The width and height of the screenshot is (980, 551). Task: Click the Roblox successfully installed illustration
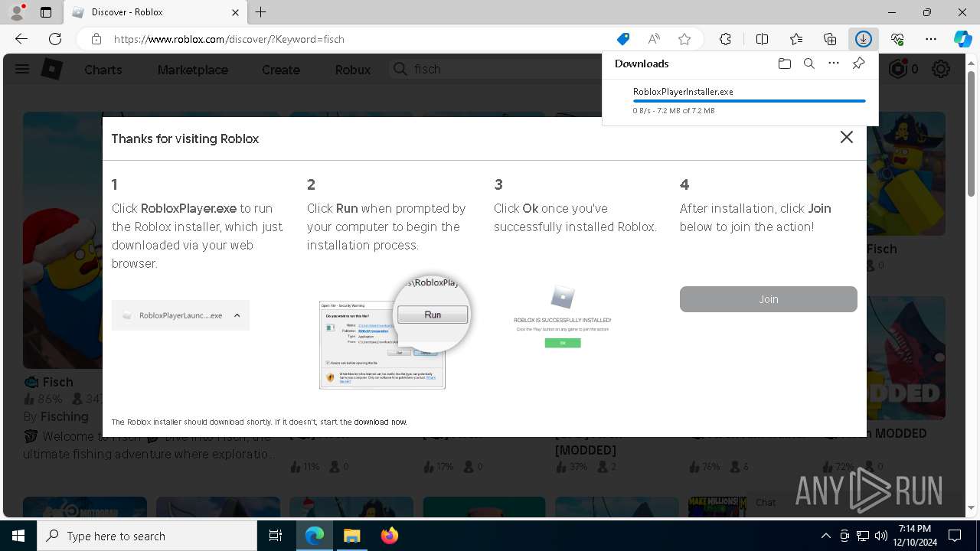[563, 318]
